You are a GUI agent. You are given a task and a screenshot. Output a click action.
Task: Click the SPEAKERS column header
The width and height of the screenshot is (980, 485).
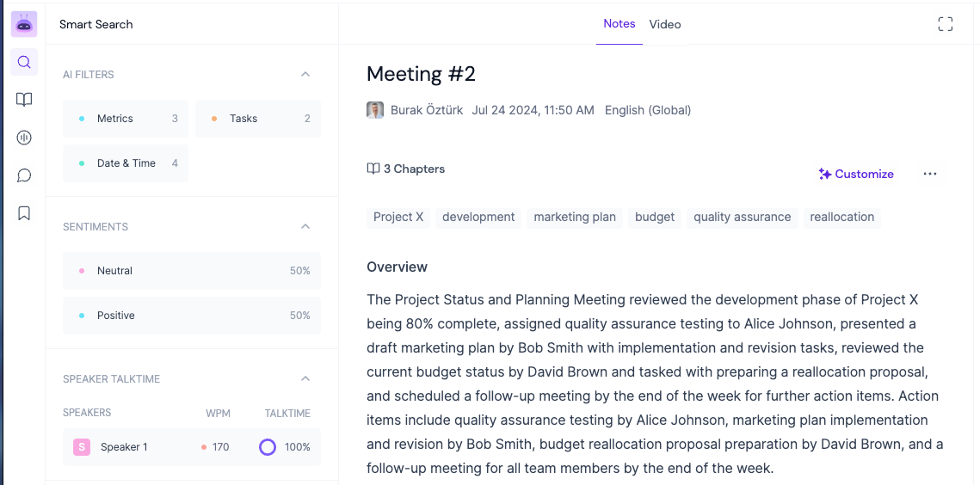(x=87, y=413)
